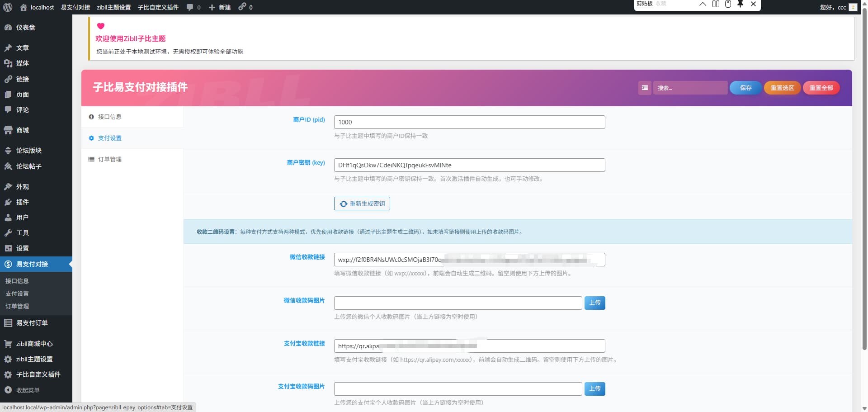Click the 收起菜单 collapse arrow icon
This screenshot has height=412, width=868.
8,390
